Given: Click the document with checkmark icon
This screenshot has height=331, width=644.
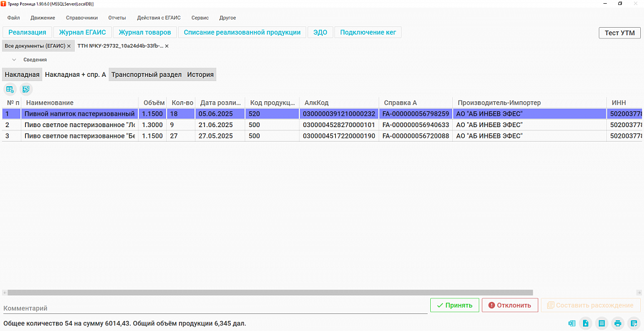Looking at the screenshot, I should [634, 323].
